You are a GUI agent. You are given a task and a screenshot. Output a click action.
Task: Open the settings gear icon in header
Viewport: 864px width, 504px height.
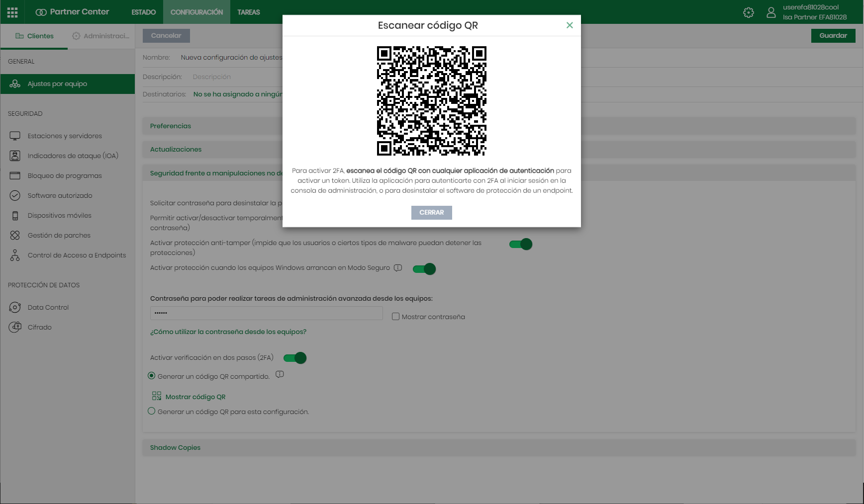coord(749,12)
